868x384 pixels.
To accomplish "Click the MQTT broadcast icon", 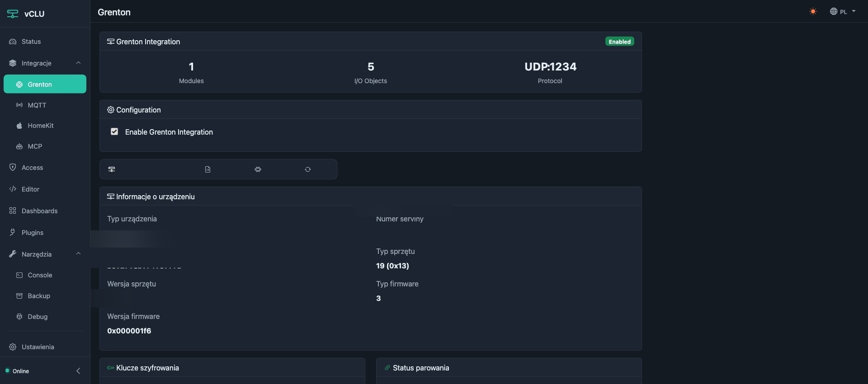I will coord(19,105).
